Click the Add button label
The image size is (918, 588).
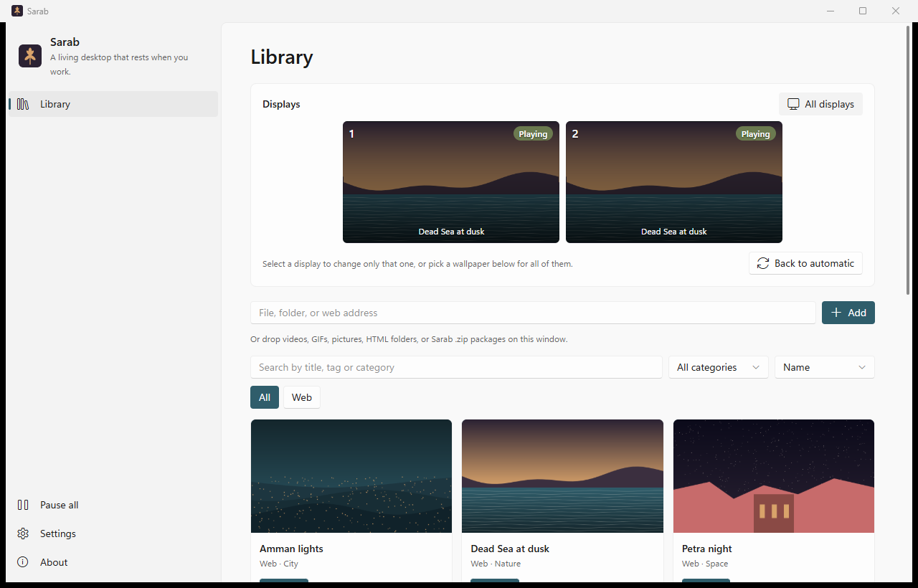pyautogui.click(x=857, y=313)
